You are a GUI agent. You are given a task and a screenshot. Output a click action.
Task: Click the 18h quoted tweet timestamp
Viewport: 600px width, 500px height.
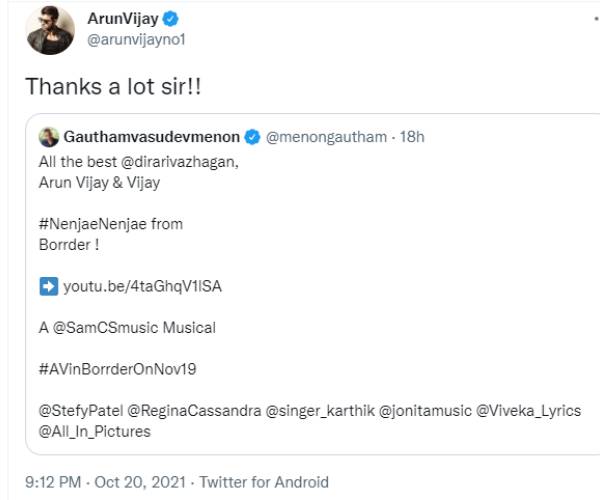(x=411, y=136)
